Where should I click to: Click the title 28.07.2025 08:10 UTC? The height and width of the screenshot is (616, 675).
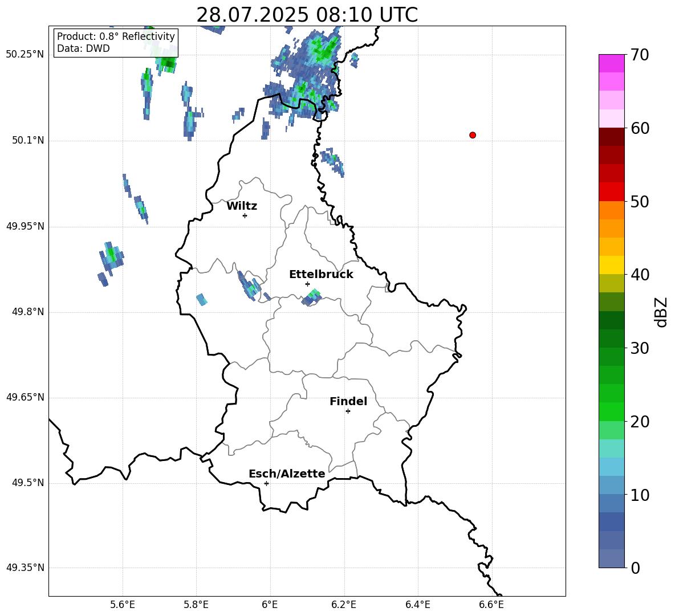click(307, 15)
